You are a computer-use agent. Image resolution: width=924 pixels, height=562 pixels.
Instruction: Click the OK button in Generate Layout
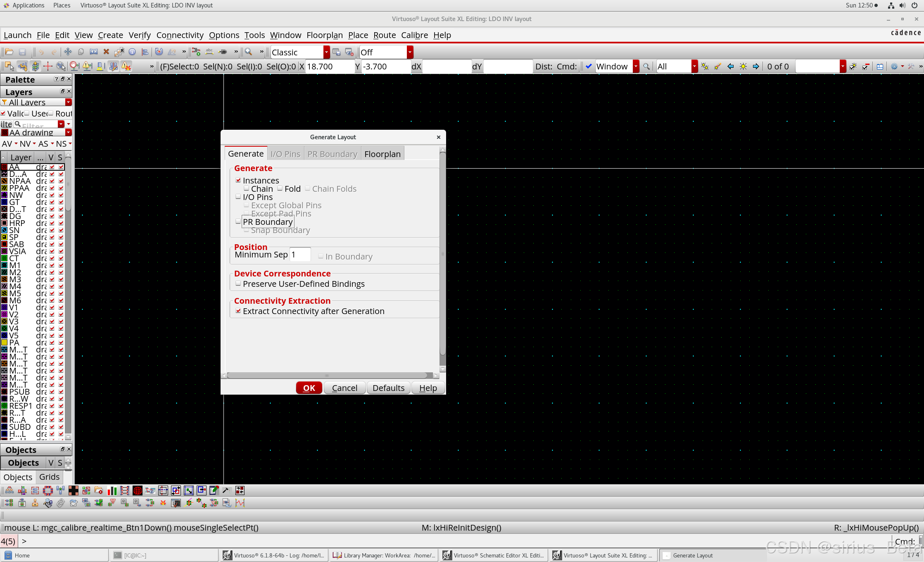coord(309,388)
